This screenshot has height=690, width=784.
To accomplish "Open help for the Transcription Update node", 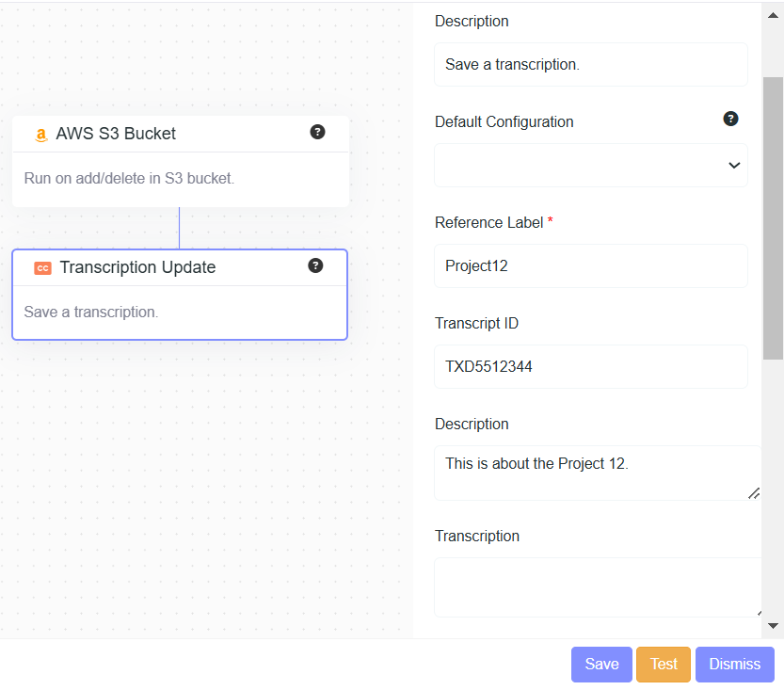I will click(x=315, y=265).
